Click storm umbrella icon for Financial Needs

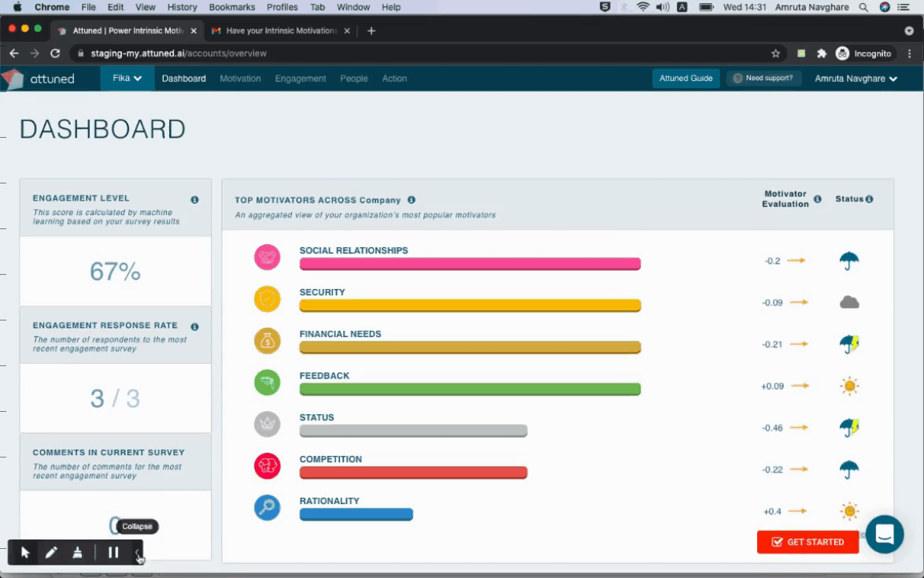pyautogui.click(x=849, y=344)
